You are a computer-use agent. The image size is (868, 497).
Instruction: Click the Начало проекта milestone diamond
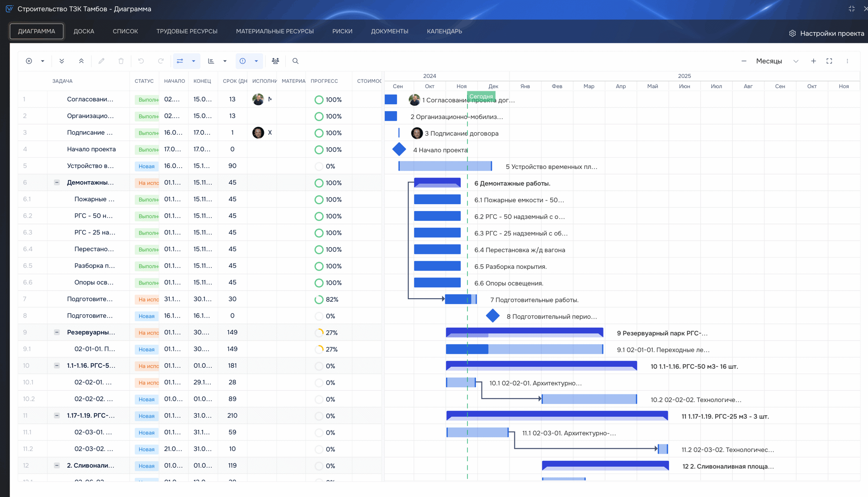coord(399,149)
